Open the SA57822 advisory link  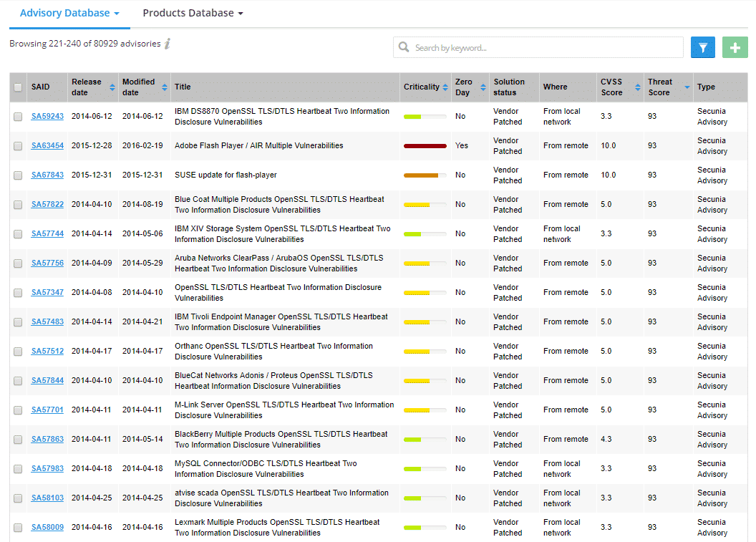click(47, 205)
